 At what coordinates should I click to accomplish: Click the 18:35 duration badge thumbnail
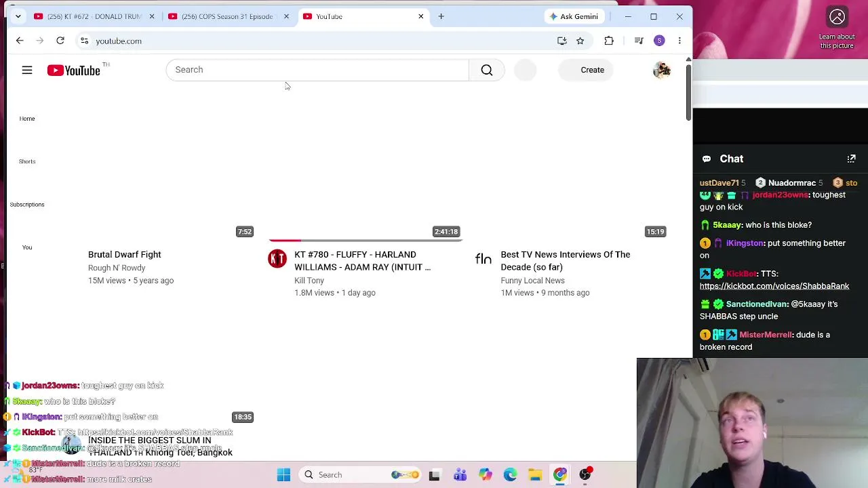pyautogui.click(x=243, y=418)
